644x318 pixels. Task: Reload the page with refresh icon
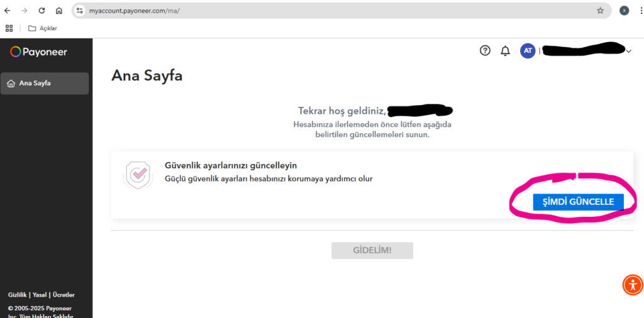42,11
